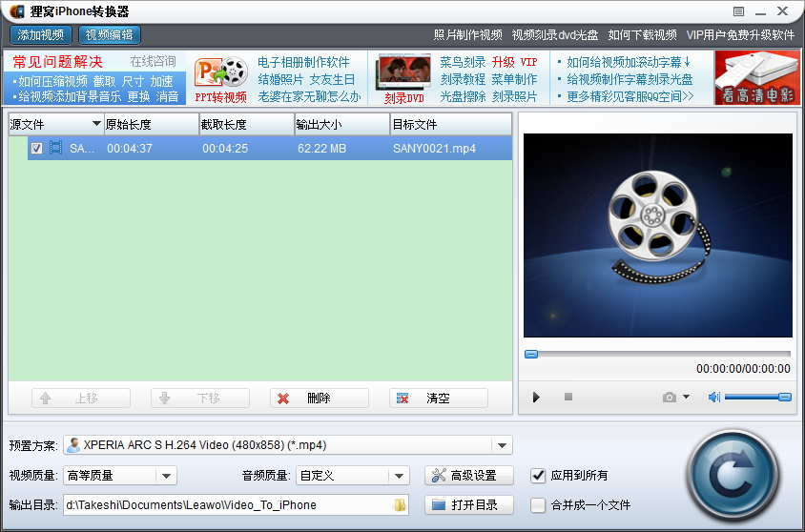Click the red X icon on 删除
Viewport: 805px width, 532px height.
pos(283,399)
